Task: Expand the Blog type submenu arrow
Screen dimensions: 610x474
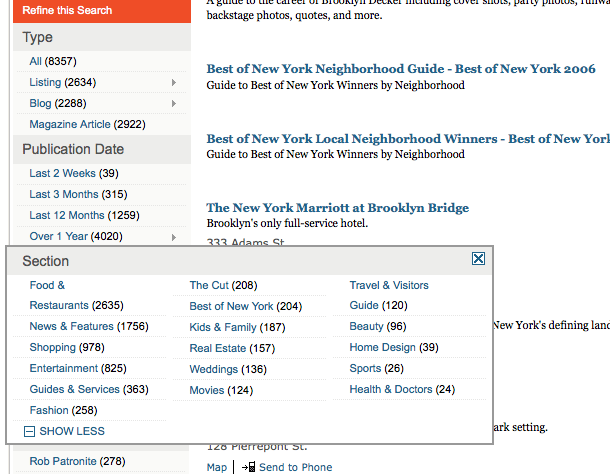Action: 174,103
